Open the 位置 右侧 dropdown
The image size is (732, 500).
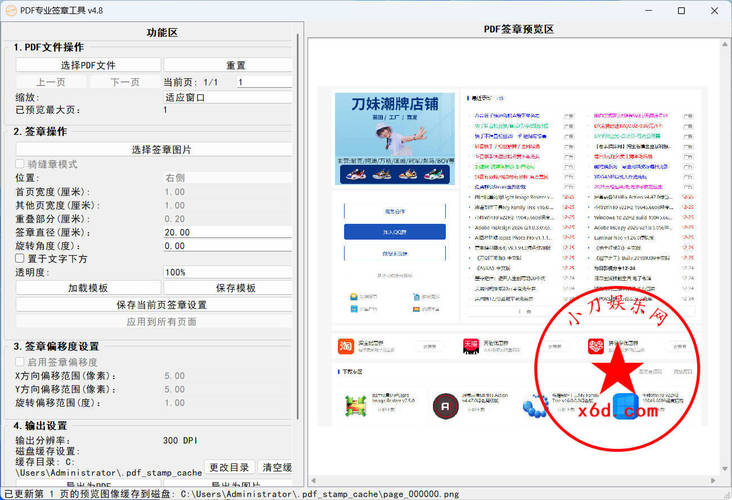tap(227, 177)
